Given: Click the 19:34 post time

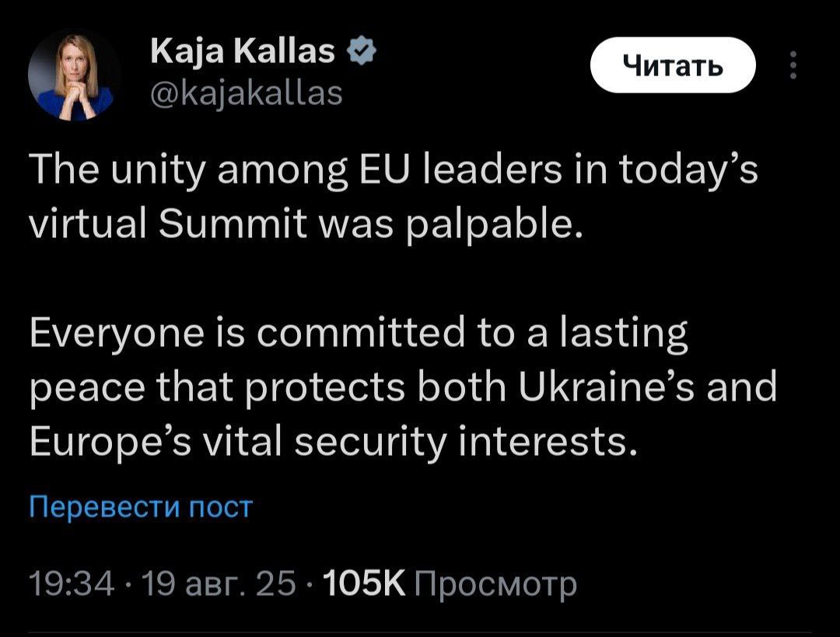Looking at the screenshot, I should (x=71, y=583).
